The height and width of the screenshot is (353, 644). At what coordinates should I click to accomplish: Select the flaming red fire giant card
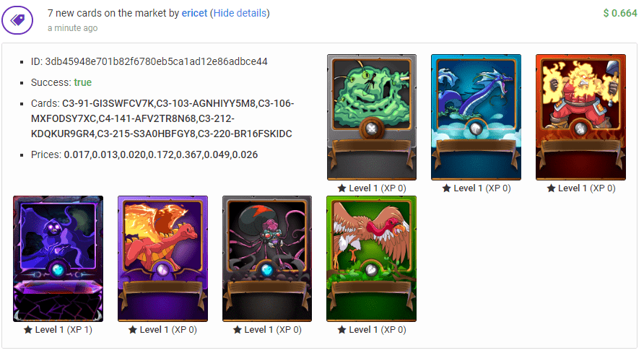(580, 117)
